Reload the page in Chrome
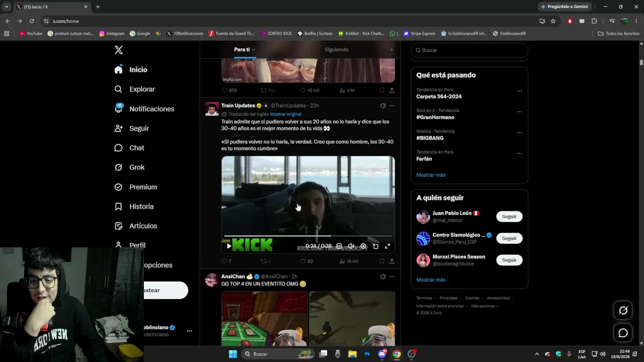The image size is (644, 362). coord(32,21)
